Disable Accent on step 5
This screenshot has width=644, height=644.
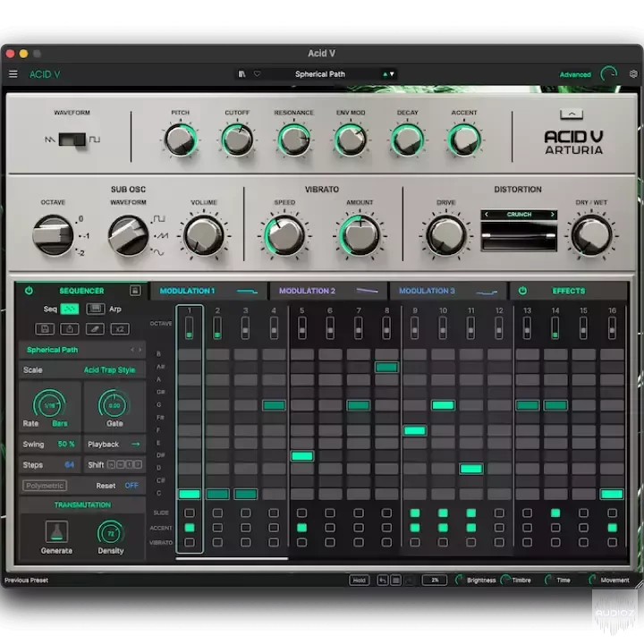[x=302, y=528]
